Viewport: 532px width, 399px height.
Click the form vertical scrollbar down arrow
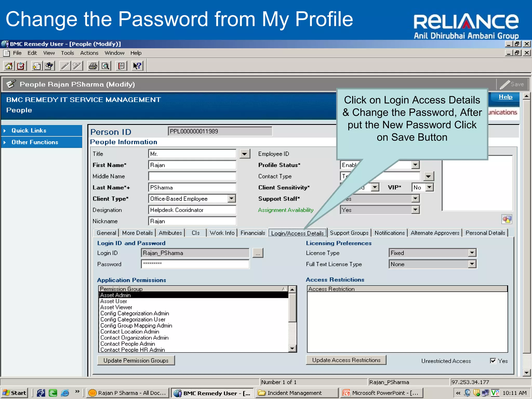pyautogui.click(x=527, y=373)
